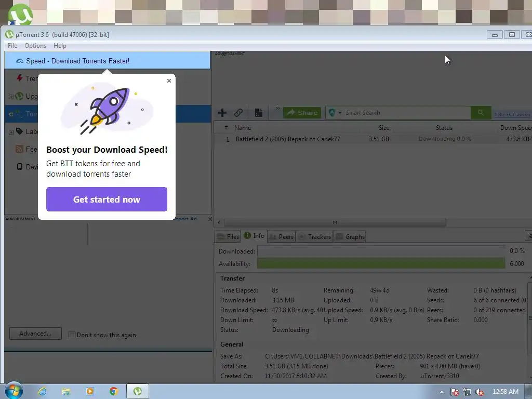Close the Boost Download Speed popup
Viewport: 532px width, 399px height.
click(x=169, y=81)
